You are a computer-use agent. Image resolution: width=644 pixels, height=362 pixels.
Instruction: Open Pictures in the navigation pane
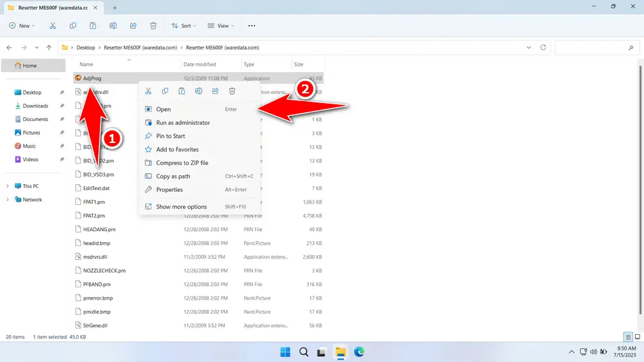tap(31, 133)
